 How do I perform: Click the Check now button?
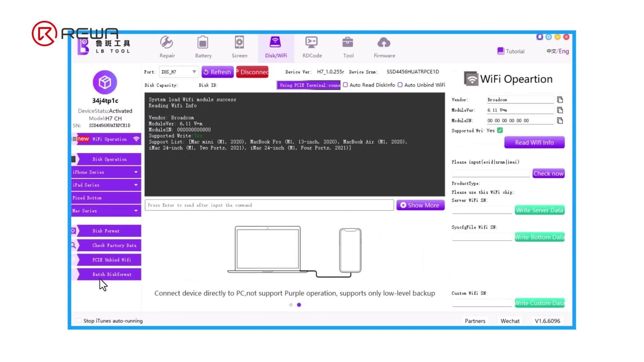click(x=548, y=173)
